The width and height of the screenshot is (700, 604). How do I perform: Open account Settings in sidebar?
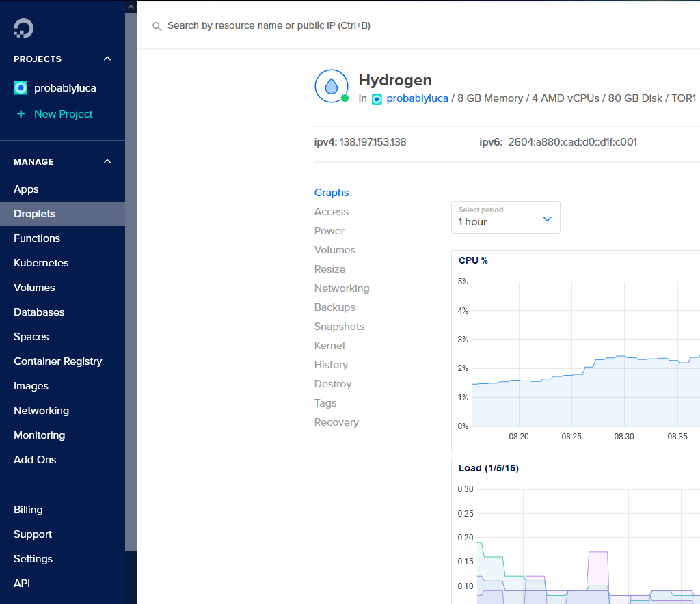coord(62,558)
